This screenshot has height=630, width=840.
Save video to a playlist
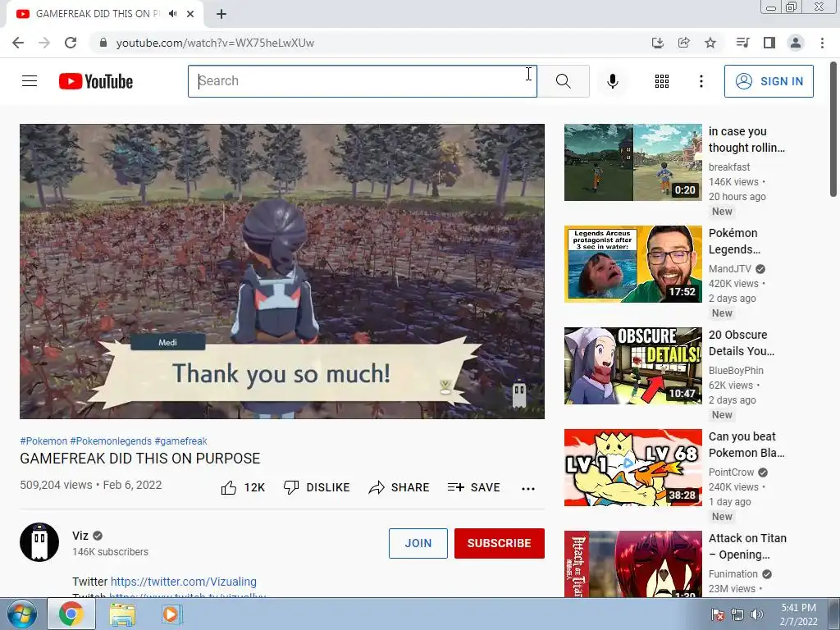click(x=473, y=487)
